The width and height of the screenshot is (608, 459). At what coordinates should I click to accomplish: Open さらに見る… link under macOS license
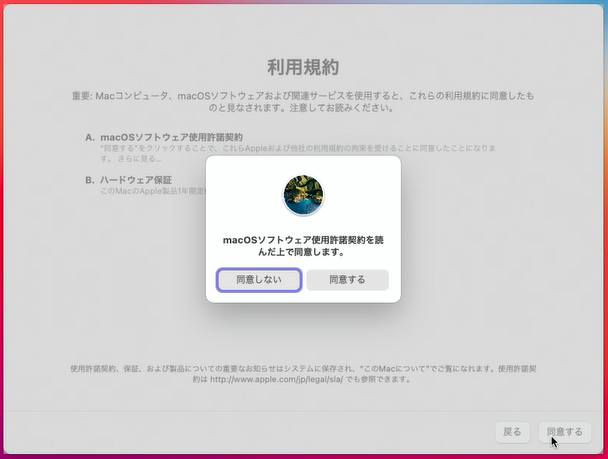point(140,159)
